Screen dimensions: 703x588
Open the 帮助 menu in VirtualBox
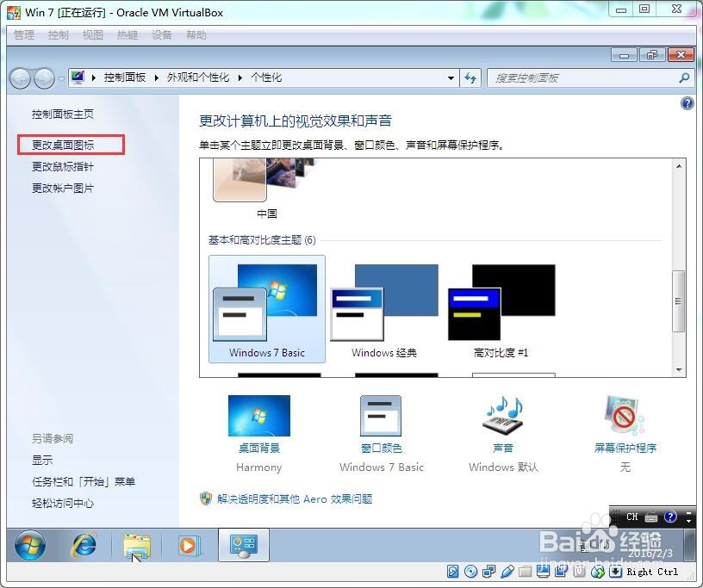pyautogui.click(x=196, y=34)
